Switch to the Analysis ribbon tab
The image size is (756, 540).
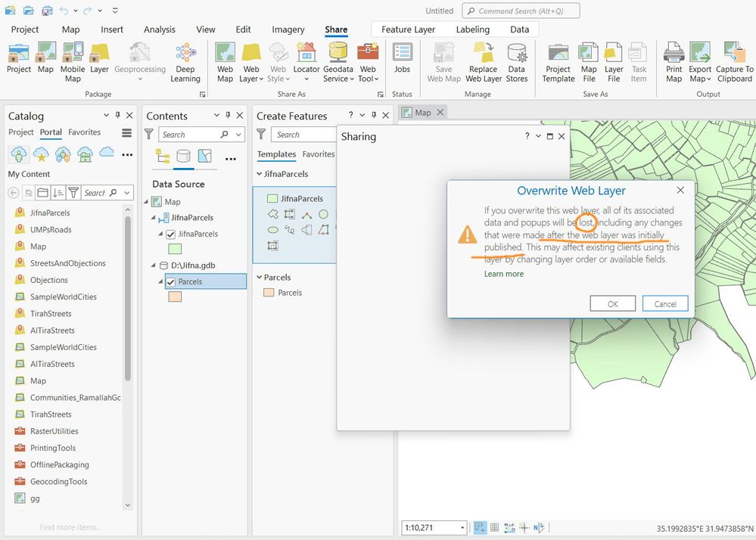(160, 29)
